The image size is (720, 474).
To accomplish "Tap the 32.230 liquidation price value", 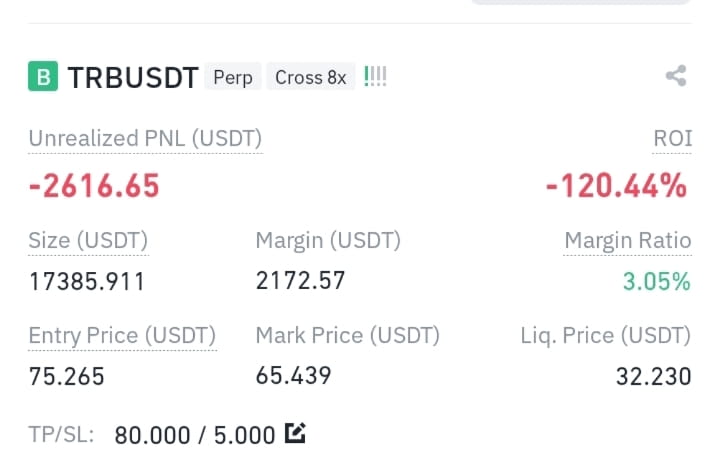I will tap(653, 377).
